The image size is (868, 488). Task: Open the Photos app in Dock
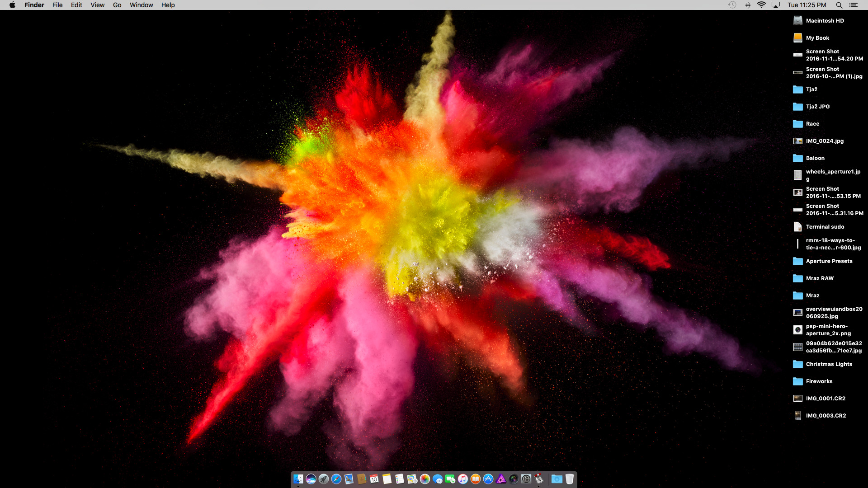pyautogui.click(x=425, y=479)
